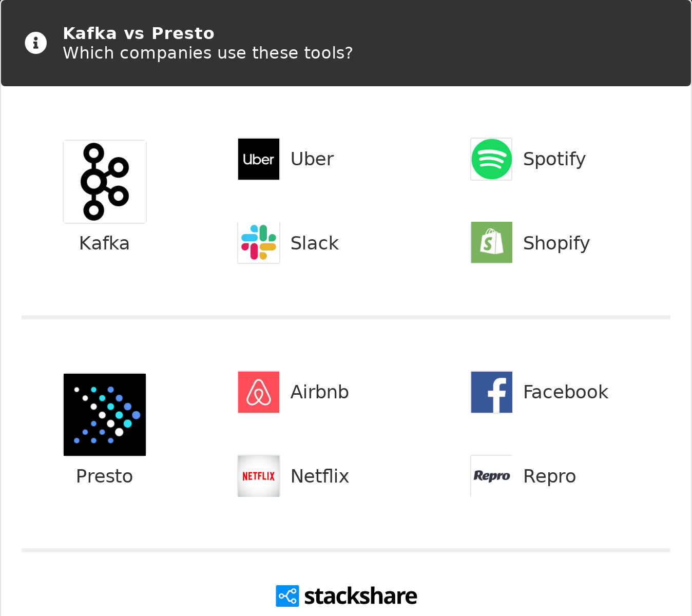Click the StackShare share icon
Image resolution: width=692 pixels, height=616 pixels.
287,596
